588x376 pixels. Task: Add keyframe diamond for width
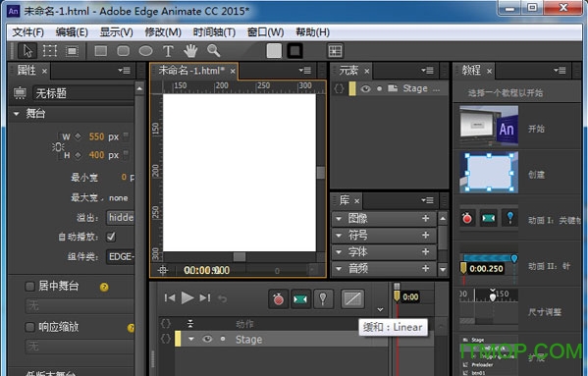coord(78,136)
